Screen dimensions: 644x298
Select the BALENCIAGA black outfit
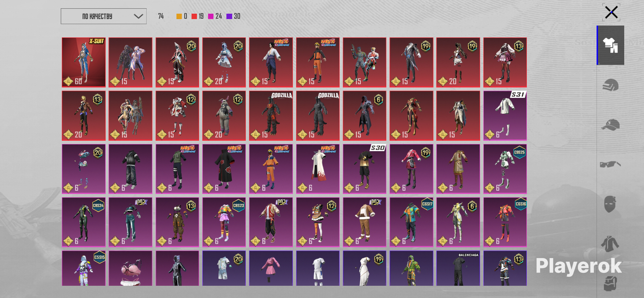pyautogui.click(x=458, y=268)
